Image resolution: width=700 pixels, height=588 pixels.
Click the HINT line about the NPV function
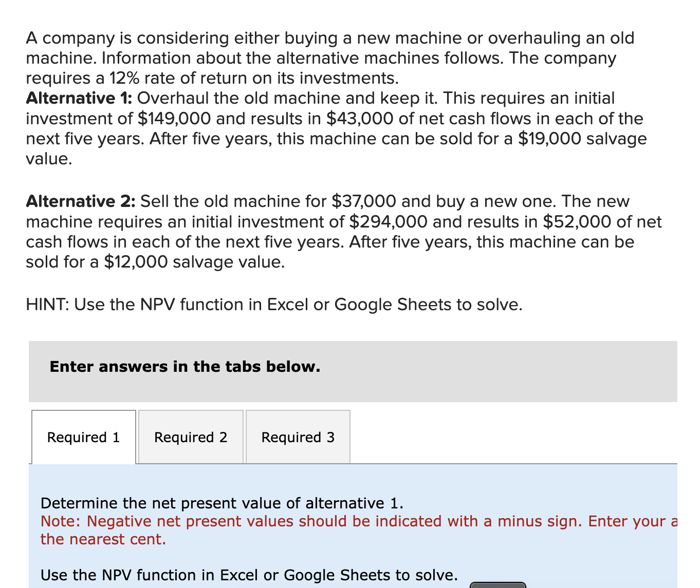(x=274, y=305)
